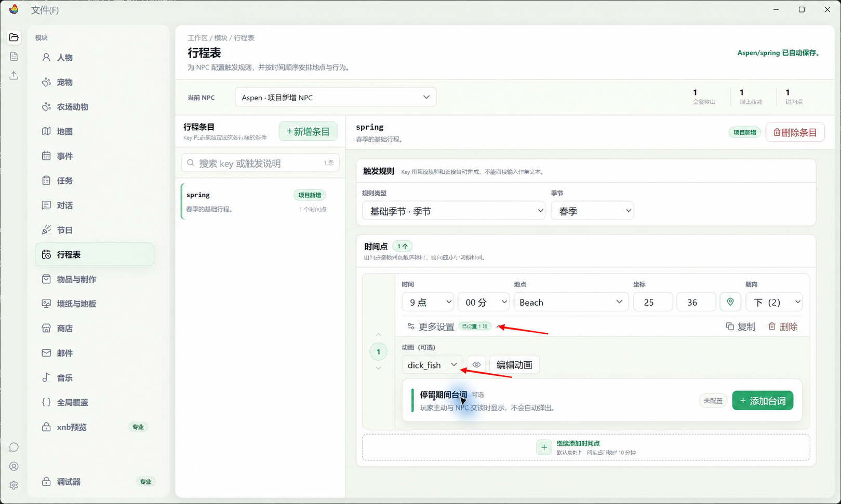Open the settings gear icon
841x504 pixels.
pyautogui.click(x=14, y=485)
